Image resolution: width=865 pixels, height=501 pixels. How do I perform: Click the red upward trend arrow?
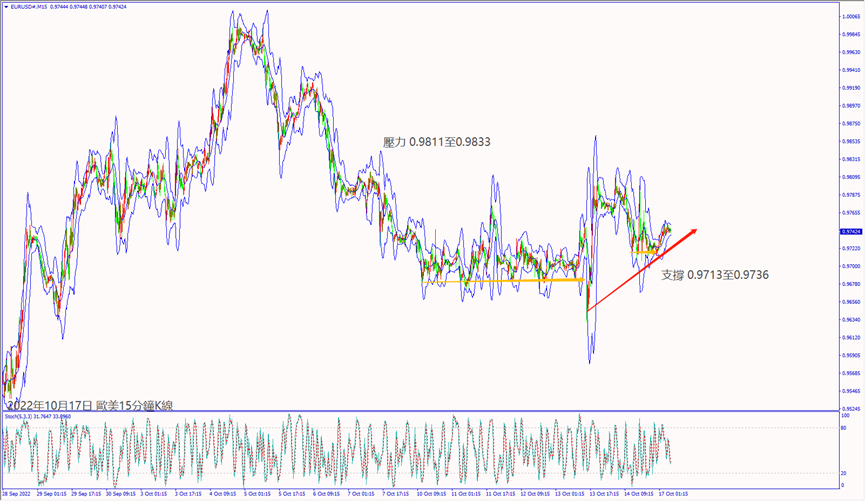pos(640,270)
